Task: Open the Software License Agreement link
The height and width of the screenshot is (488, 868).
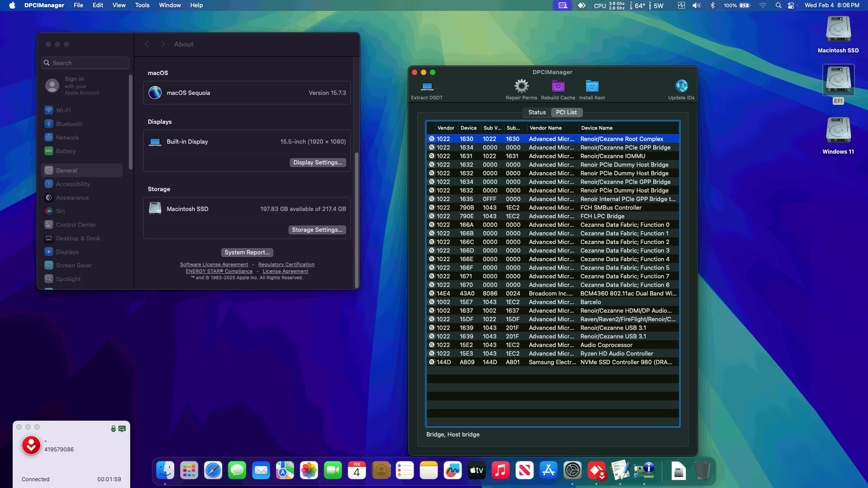Action: (x=214, y=265)
